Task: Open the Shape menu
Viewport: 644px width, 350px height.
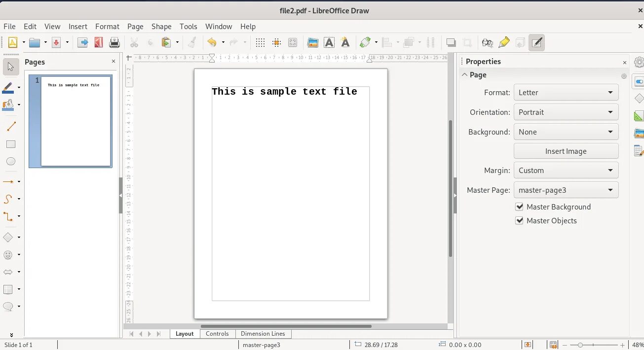Action: [x=161, y=27]
